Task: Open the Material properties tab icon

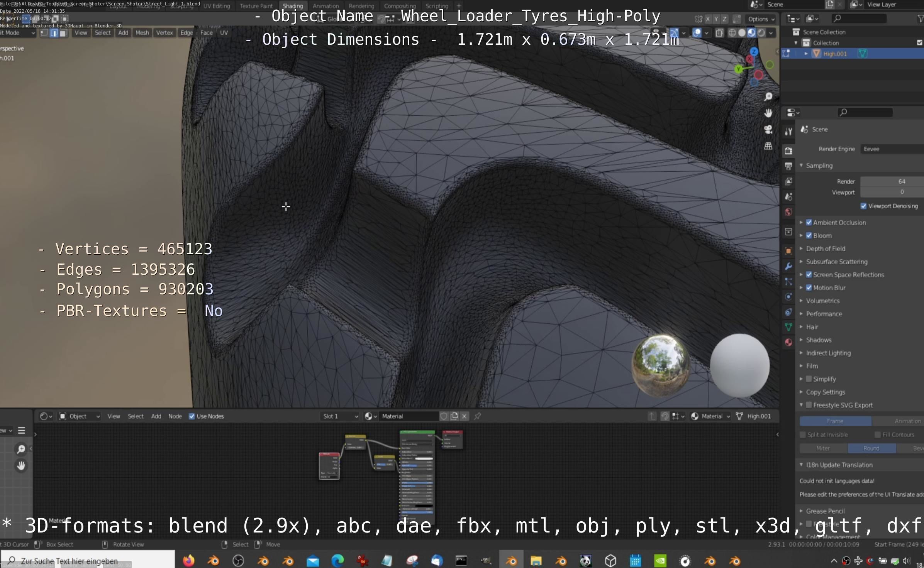Action: click(788, 342)
